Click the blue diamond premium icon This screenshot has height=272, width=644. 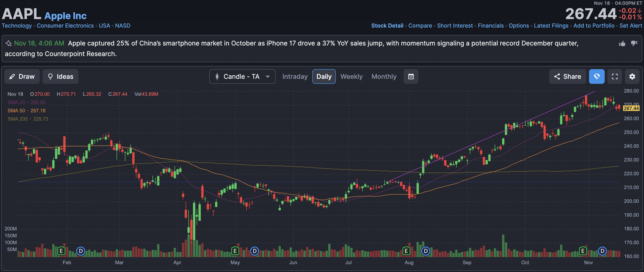[x=596, y=76]
